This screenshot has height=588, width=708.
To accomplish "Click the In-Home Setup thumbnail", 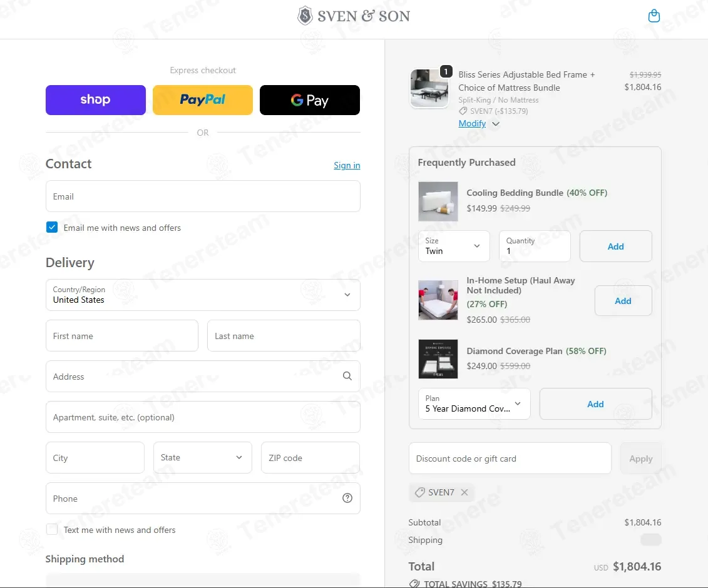I will 438,300.
